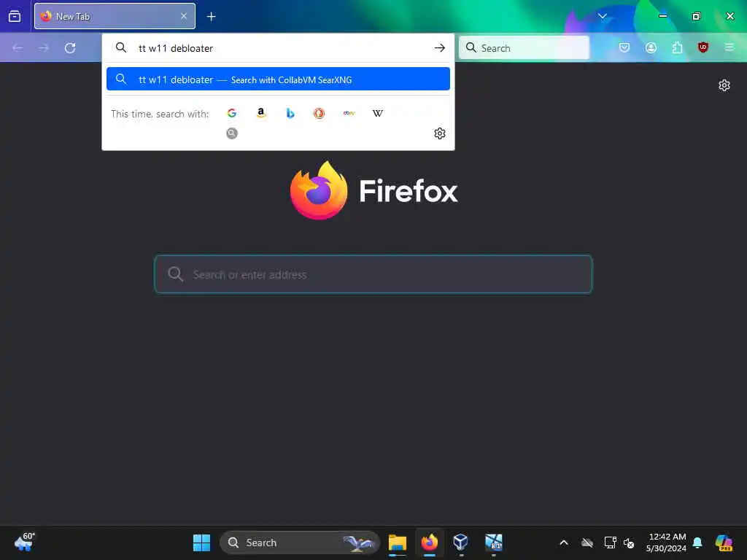
Task: Select the New Tab tab
Action: tap(115, 16)
